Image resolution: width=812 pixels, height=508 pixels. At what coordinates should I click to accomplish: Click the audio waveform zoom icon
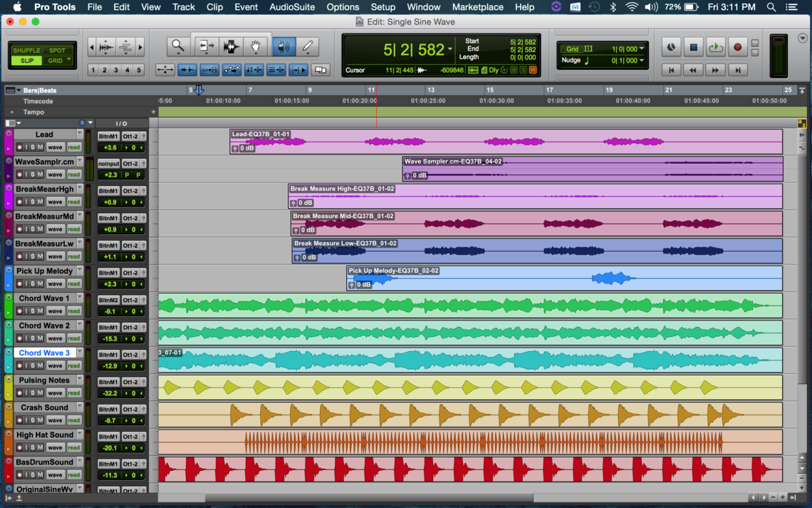tap(106, 47)
